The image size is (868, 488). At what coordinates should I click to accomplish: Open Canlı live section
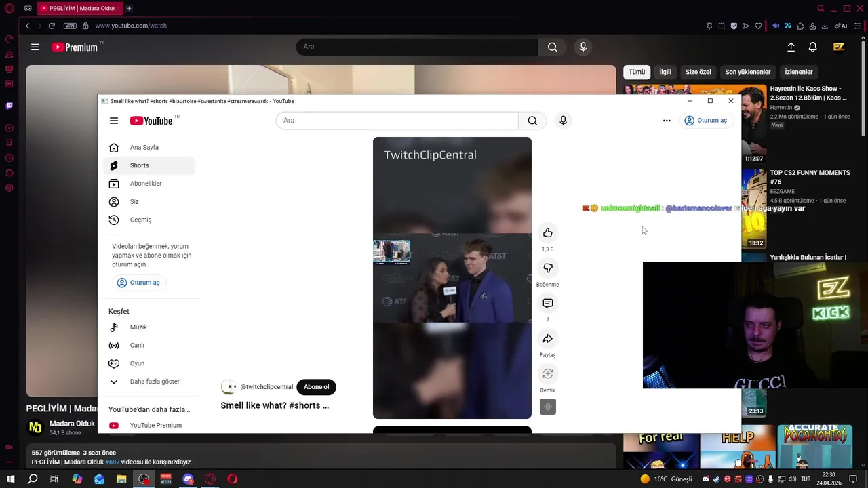(149, 346)
